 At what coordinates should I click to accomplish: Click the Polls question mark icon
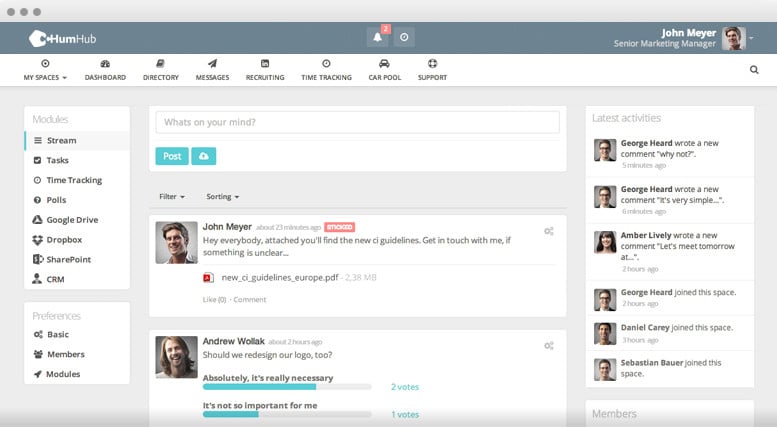click(37, 200)
